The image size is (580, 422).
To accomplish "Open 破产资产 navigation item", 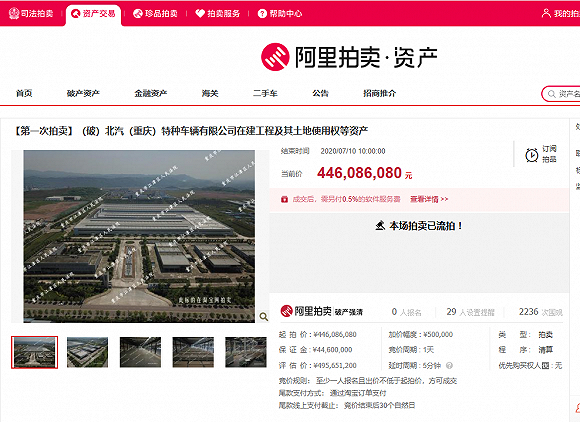I will [x=83, y=93].
